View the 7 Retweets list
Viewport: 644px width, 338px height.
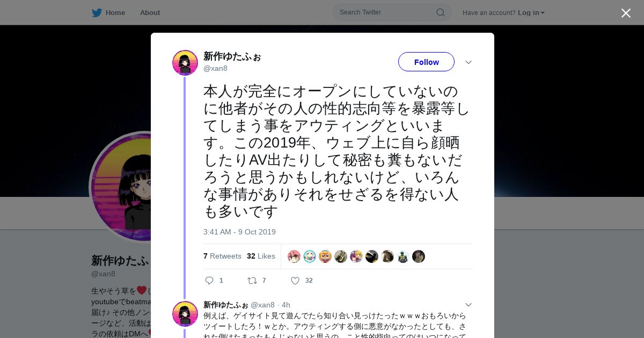[x=222, y=256]
